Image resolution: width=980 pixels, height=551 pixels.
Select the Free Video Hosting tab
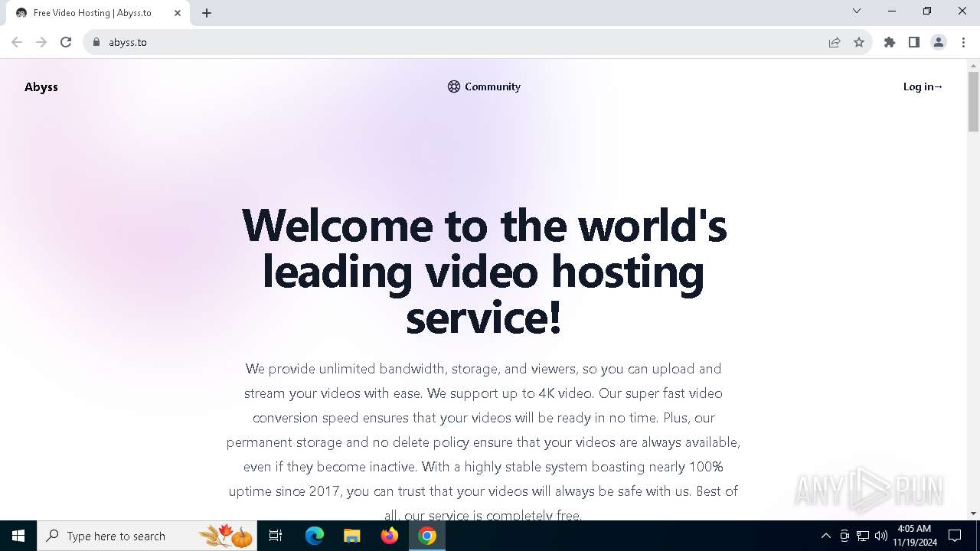coord(98,13)
